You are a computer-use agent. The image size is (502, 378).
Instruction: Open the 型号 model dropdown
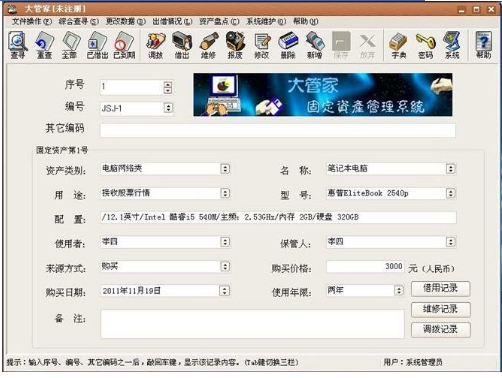[451, 193]
